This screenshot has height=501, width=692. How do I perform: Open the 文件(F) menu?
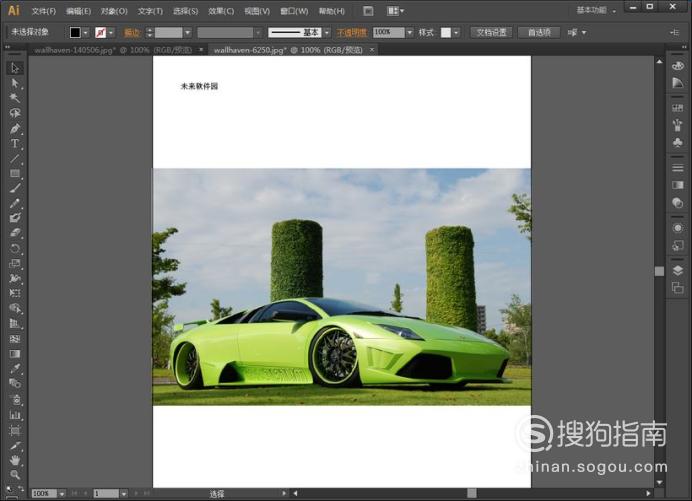click(x=44, y=11)
